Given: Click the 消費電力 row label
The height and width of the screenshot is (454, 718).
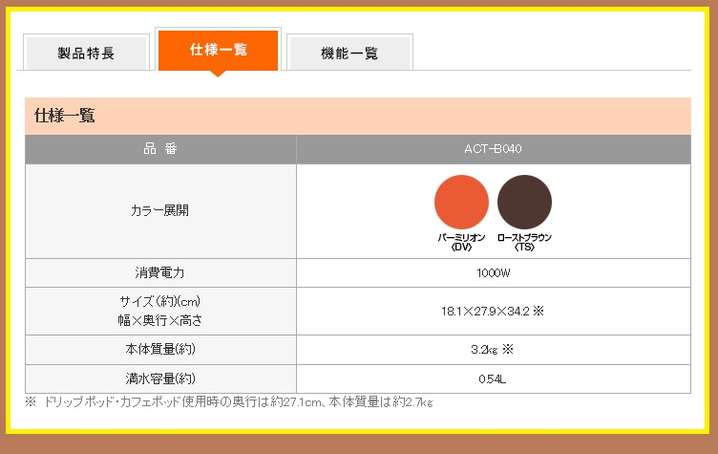Looking at the screenshot, I should click(160, 272).
